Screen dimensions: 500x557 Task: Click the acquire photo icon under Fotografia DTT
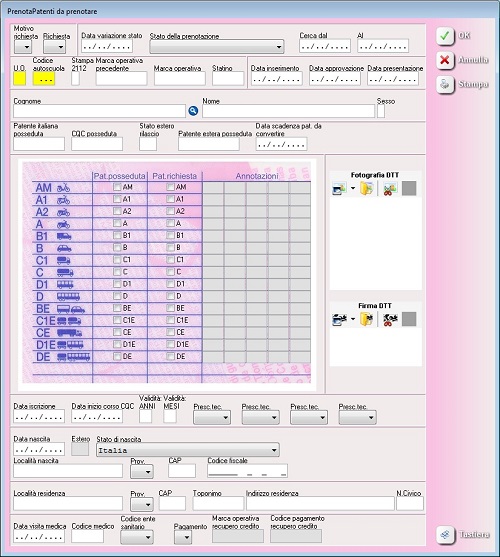339,188
